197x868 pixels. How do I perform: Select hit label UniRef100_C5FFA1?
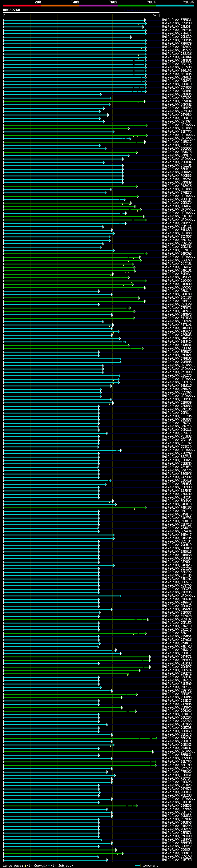[177, 349]
